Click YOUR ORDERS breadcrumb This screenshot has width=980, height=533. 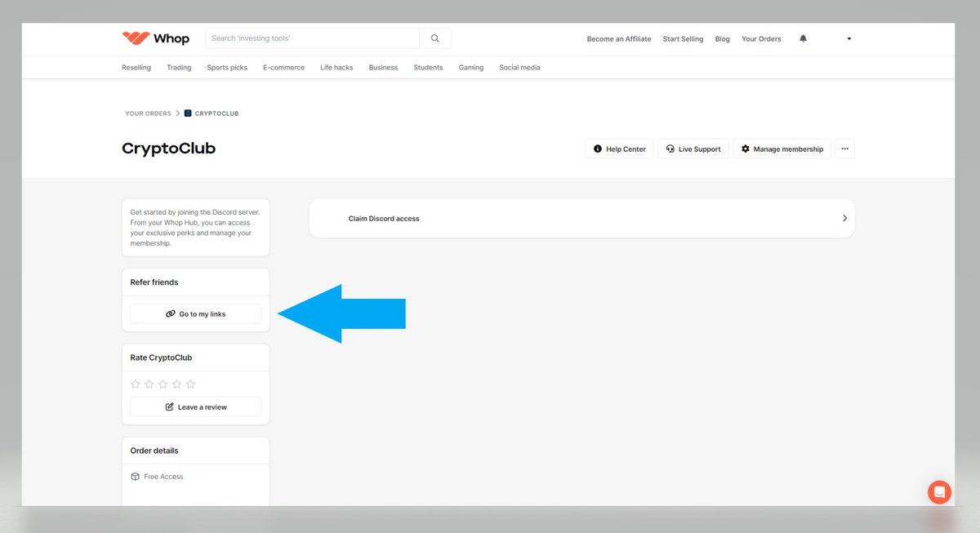(148, 113)
